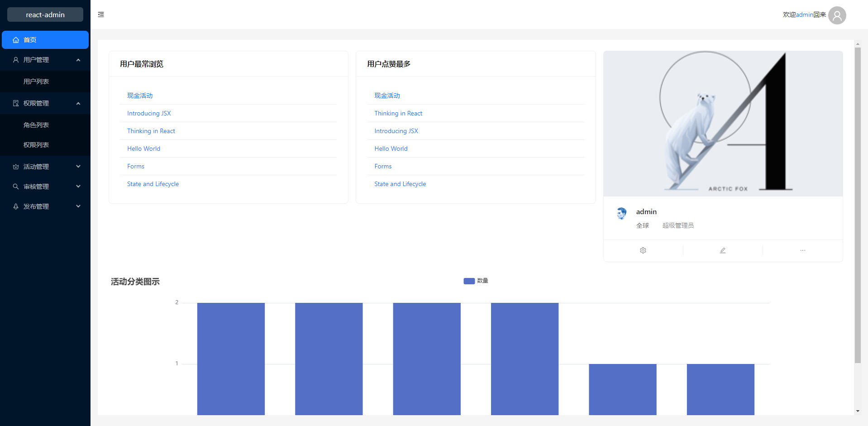
Task: Click the 全球 region text
Action: tap(643, 225)
